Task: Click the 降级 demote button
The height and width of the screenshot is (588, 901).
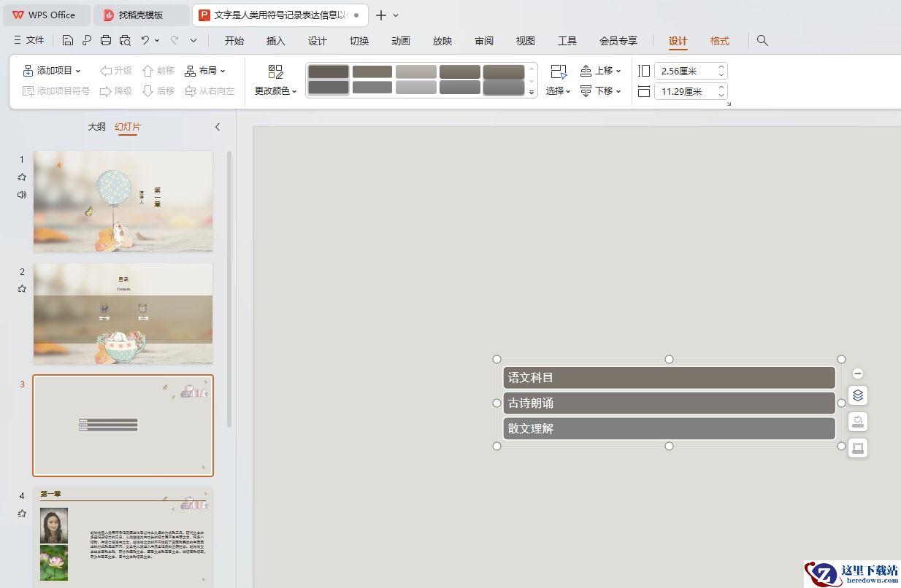Action: click(116, 91)
